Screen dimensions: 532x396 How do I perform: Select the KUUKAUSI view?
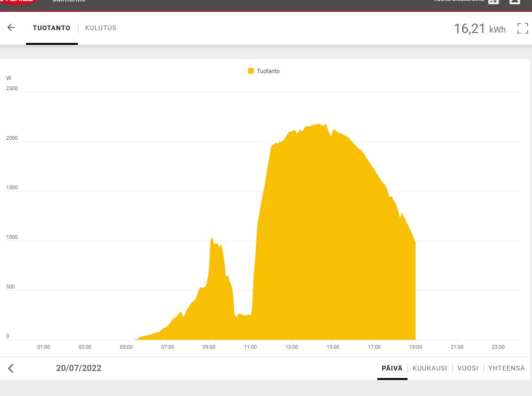pos(430,368)
